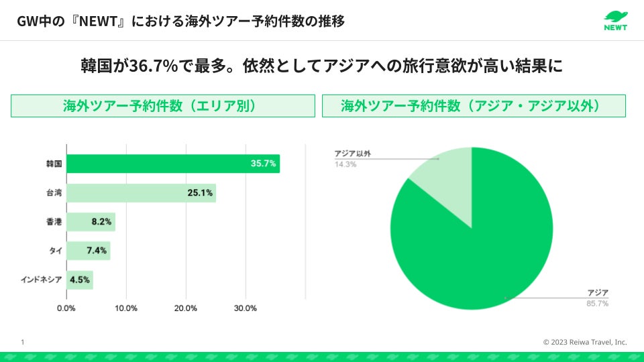Click the 海外ツアー予約件数(エリア別) header box
644x362 pixels.
coord(163,106)
